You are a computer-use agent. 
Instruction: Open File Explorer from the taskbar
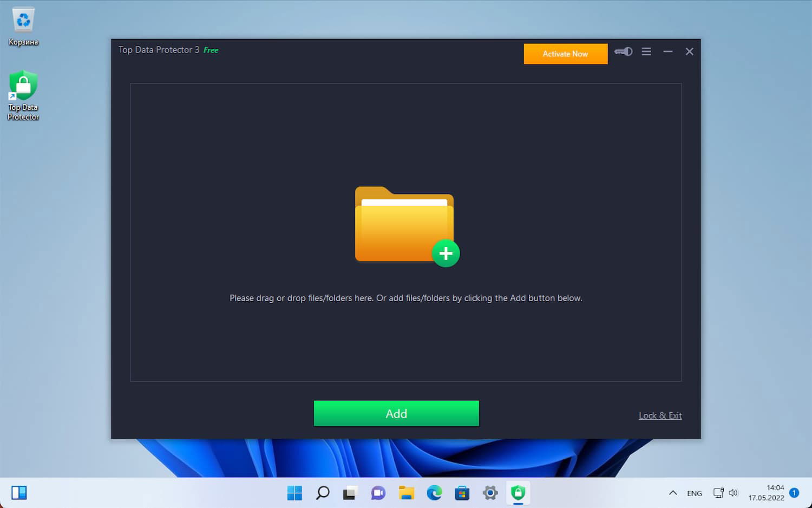coord(407,493)
